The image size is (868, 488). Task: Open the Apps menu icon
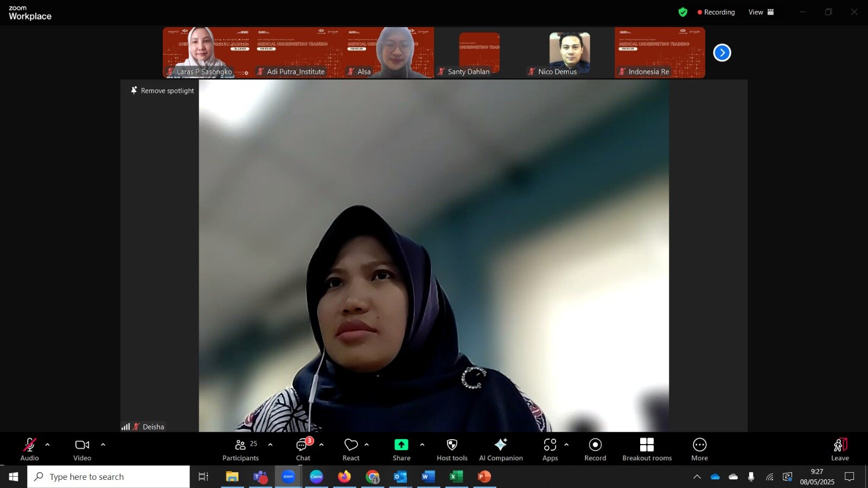550,450
